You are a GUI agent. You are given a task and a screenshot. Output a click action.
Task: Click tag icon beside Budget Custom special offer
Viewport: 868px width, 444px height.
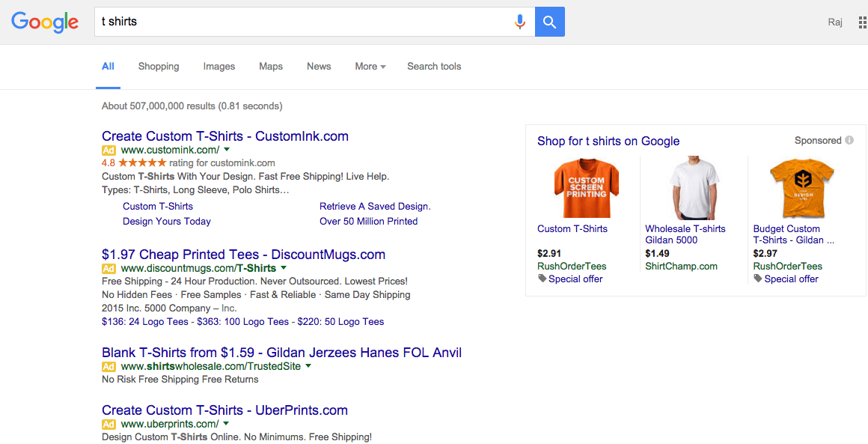click(x=758, y=279)
